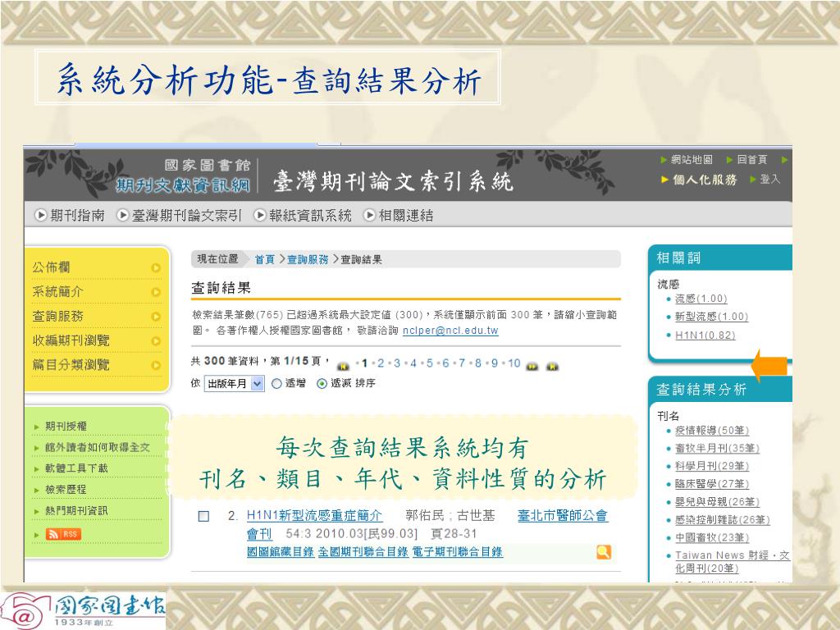Screen dimensions: 840x630
Task: Click the play icon before 相關連結
Action: [370, 216]
